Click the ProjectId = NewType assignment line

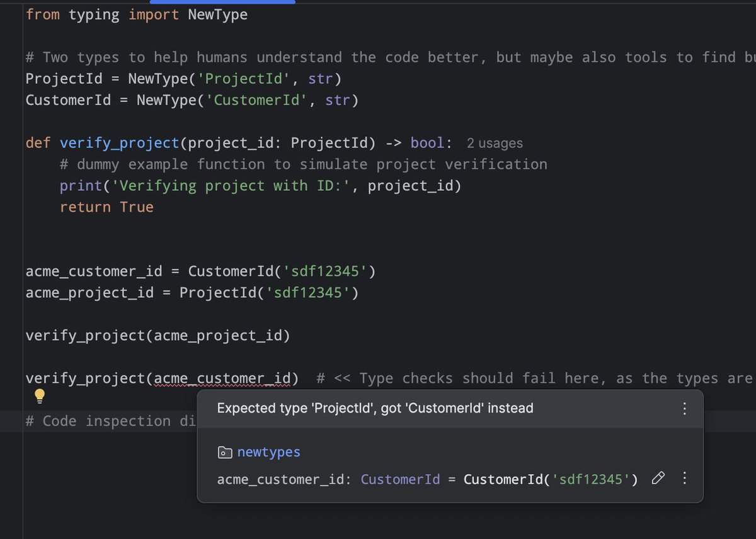click(x=183, y=79)
